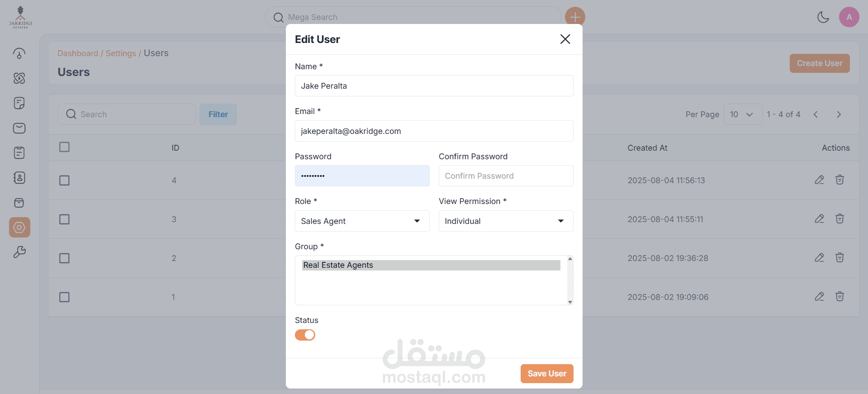Click the Create User button
The height and width of the screenshot is (394, 868).
pos(819,63)
